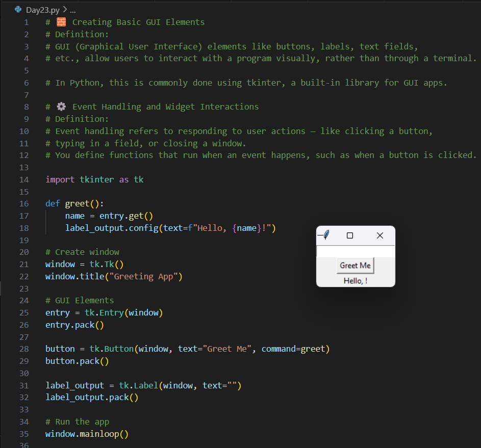Click the 'import' keyword on line 14

[60, 179]
